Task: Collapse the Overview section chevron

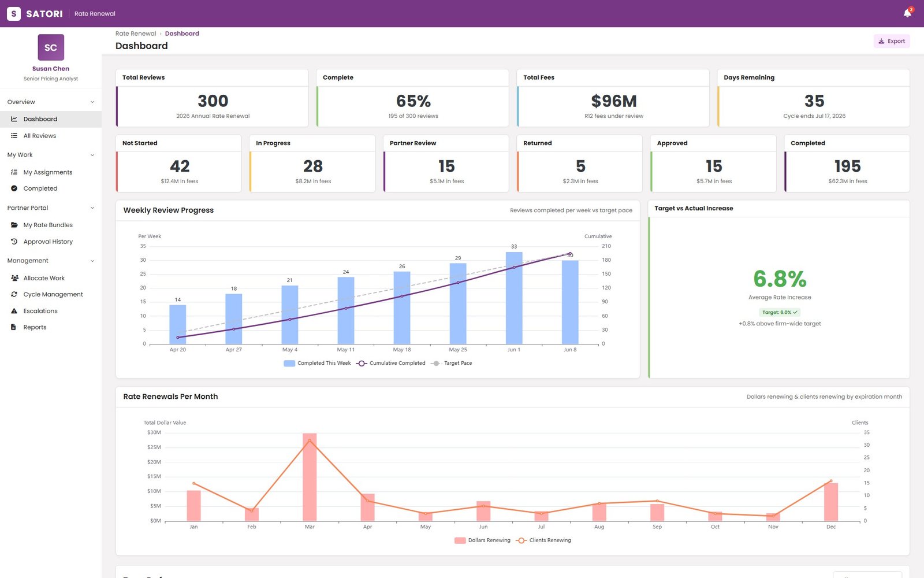Action: 92,102
